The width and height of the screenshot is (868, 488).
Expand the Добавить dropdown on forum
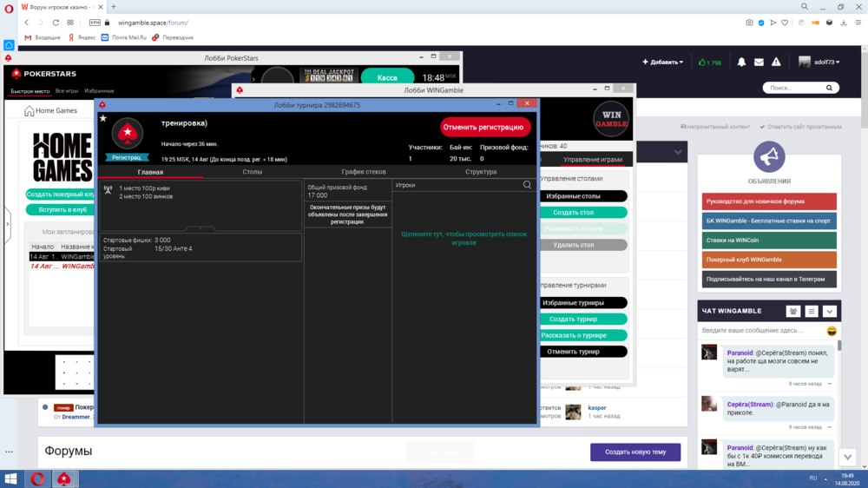[x=662, y=62]
